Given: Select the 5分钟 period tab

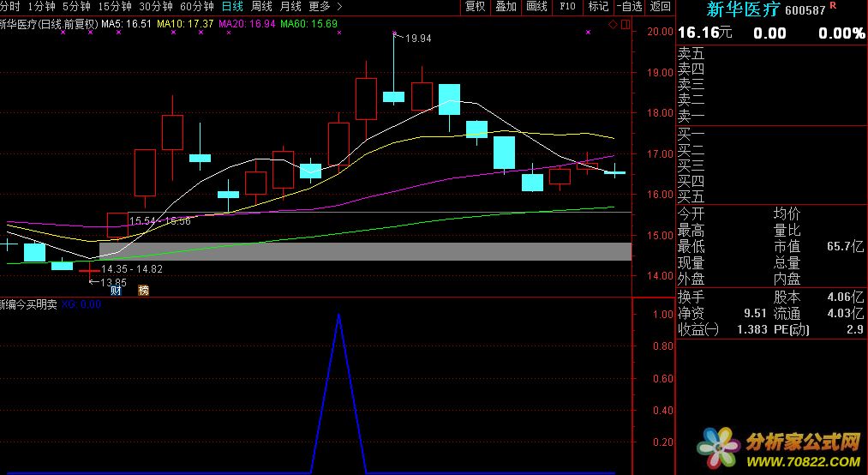Looking at the screenshot, I should pos(76,6).
